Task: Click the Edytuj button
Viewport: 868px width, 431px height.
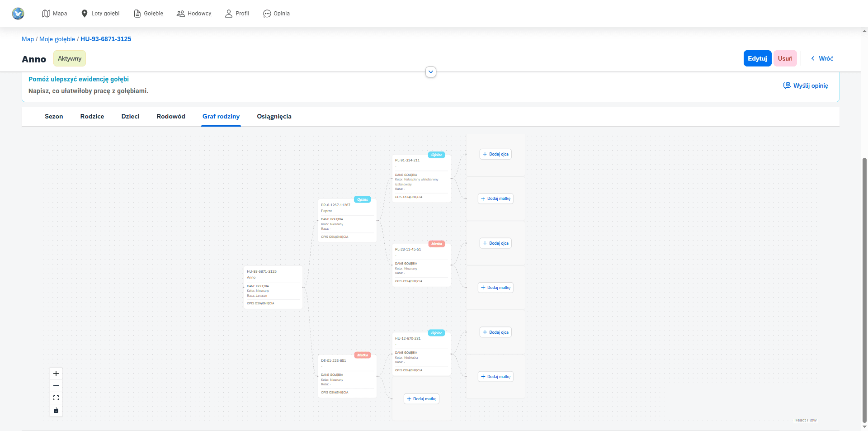Action: tap(757, 58)
